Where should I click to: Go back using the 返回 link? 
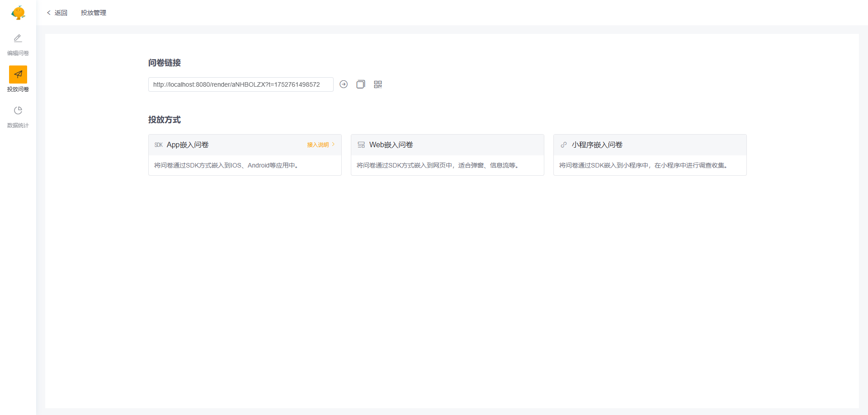click(x=57, y=13)
